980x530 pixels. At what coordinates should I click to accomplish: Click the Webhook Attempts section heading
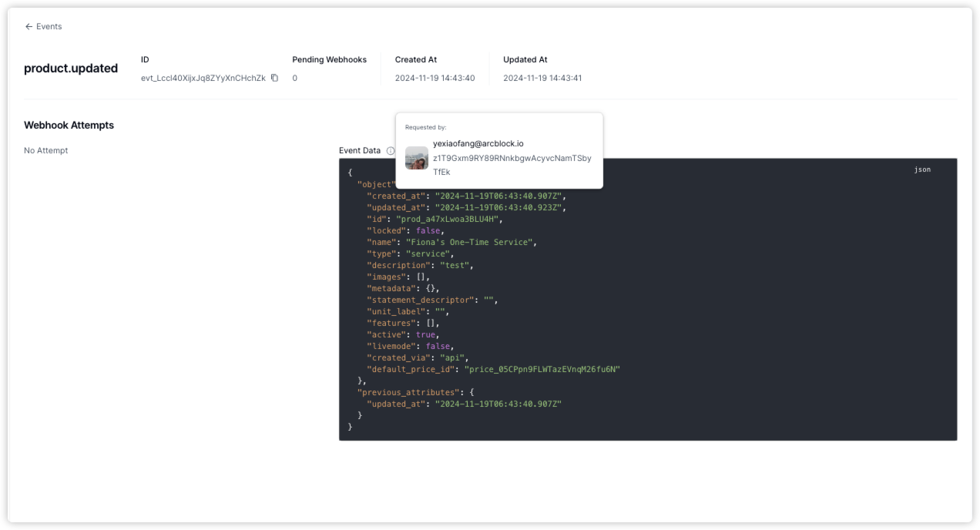click(69, 125)
